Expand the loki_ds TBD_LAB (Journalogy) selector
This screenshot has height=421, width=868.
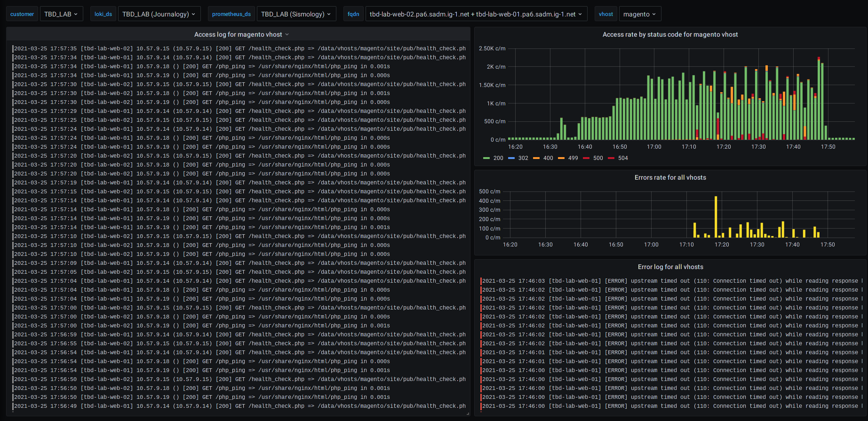(x=159, y=14)
